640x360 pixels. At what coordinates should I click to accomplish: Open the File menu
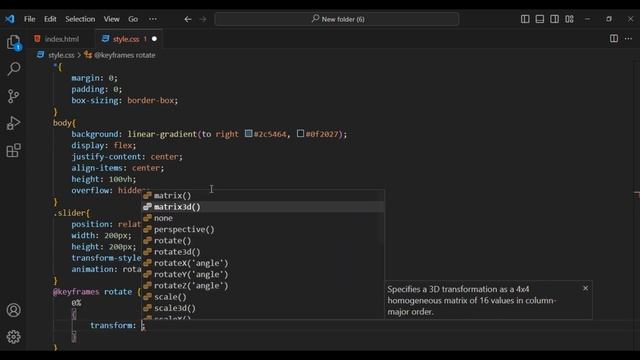tap(29, 19)
